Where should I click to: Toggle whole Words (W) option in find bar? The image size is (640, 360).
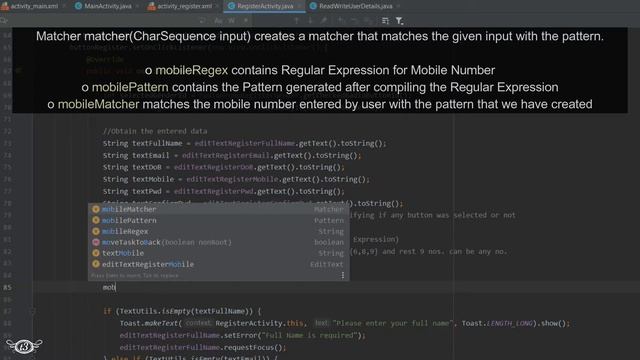[x=232, y=20]
